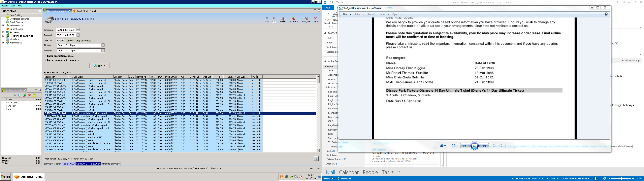Image resolution: width=644 pixels, height=181 pixels.
Task: Click the zoom out minus on Outlook status bar
Action: (x=610, y=179)
